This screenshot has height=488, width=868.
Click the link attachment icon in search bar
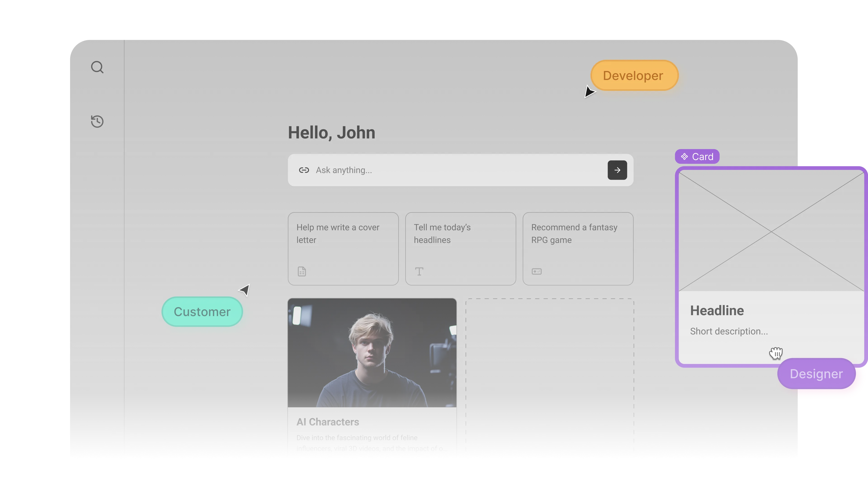[x=304, y=170]
